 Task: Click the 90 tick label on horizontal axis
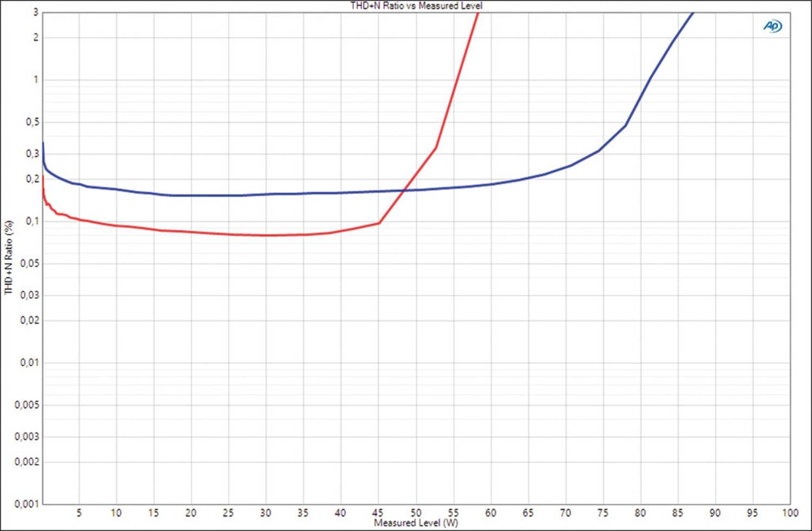point(715,513)
